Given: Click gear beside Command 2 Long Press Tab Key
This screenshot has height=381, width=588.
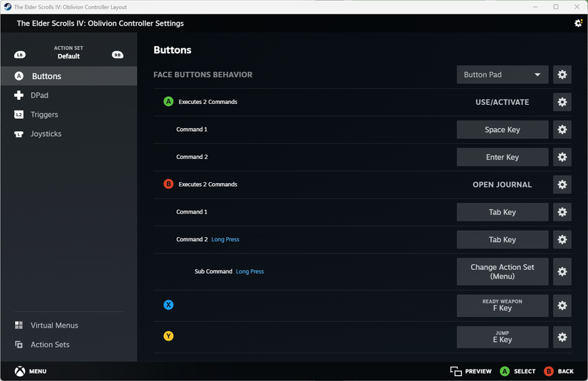Looking at the screenshot, I should (x=562, y=239).
